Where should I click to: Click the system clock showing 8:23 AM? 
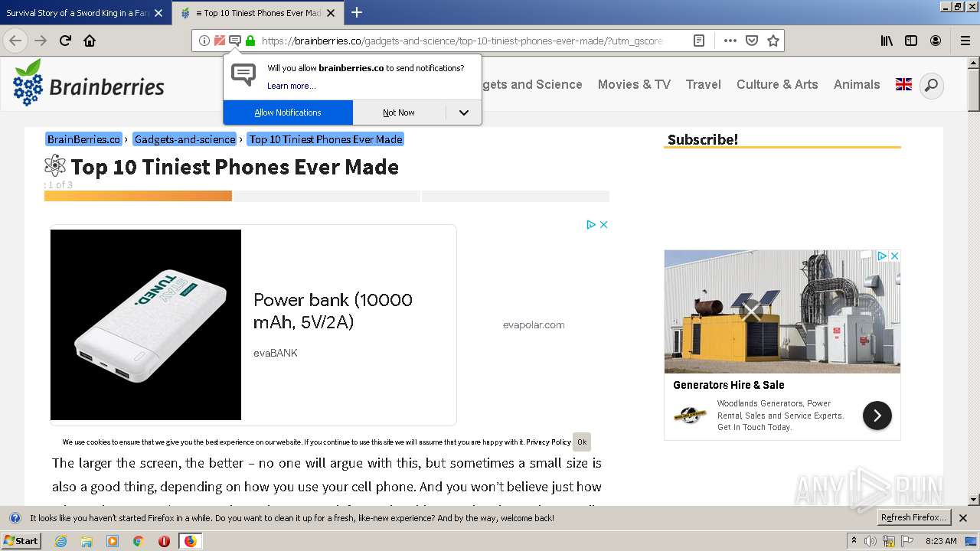point(941,541)
